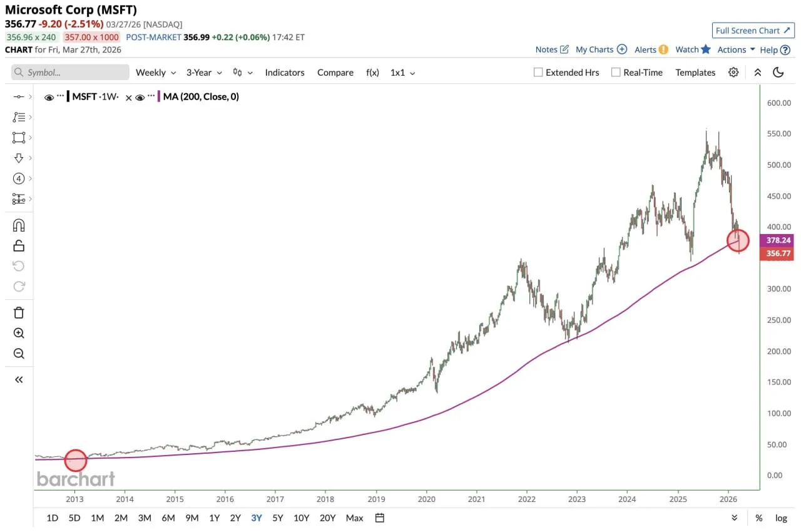This screenshot has height=532, width=801.
Task: Check the Real-Time option
Action: [x=616, y=72]
